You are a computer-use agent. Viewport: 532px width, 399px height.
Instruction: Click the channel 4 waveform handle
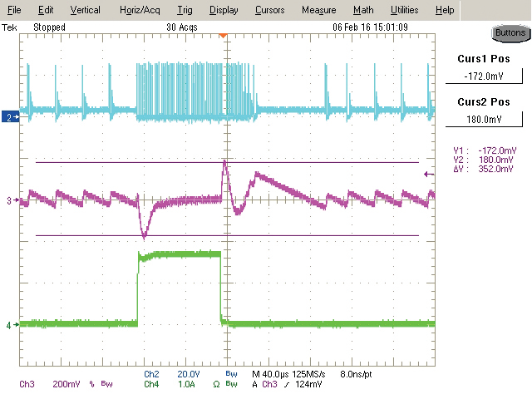(x=9, y=325)
